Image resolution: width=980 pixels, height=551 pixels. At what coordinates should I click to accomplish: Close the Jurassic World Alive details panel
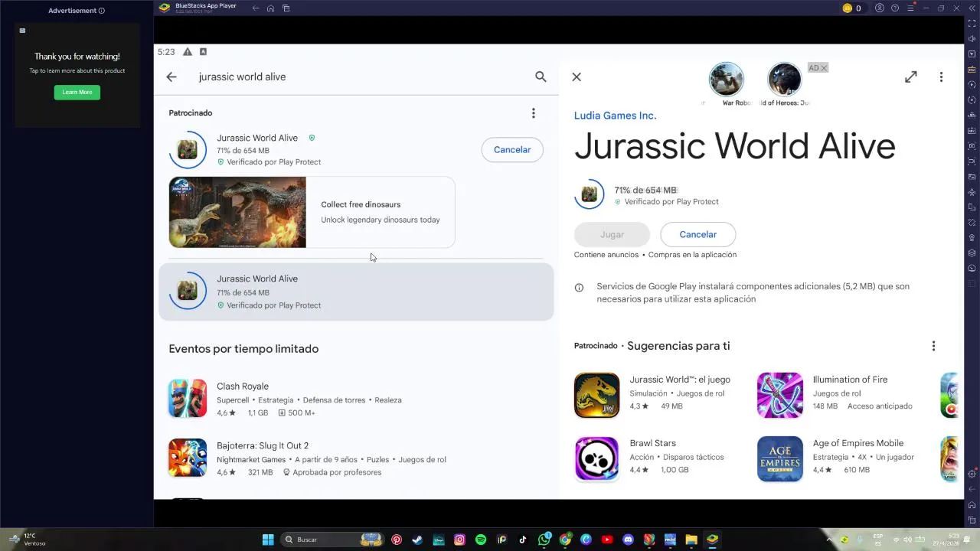pos(577,77)
